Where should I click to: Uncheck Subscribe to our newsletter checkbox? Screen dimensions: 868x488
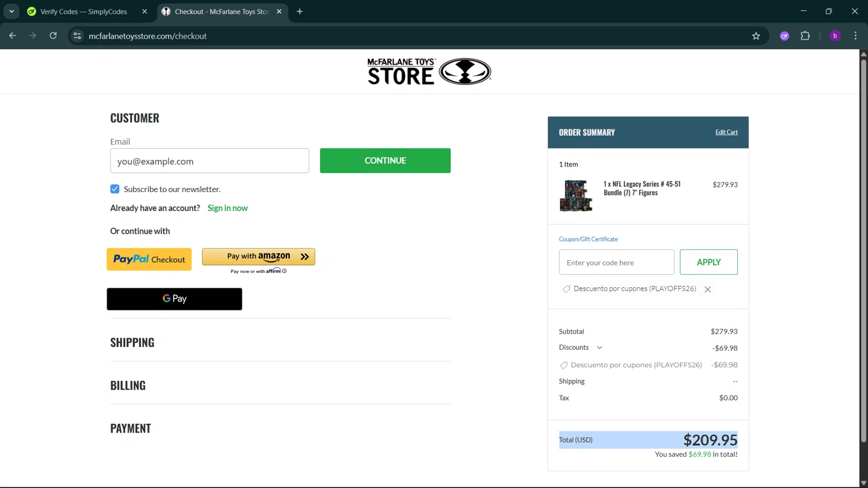coord(115,189)
